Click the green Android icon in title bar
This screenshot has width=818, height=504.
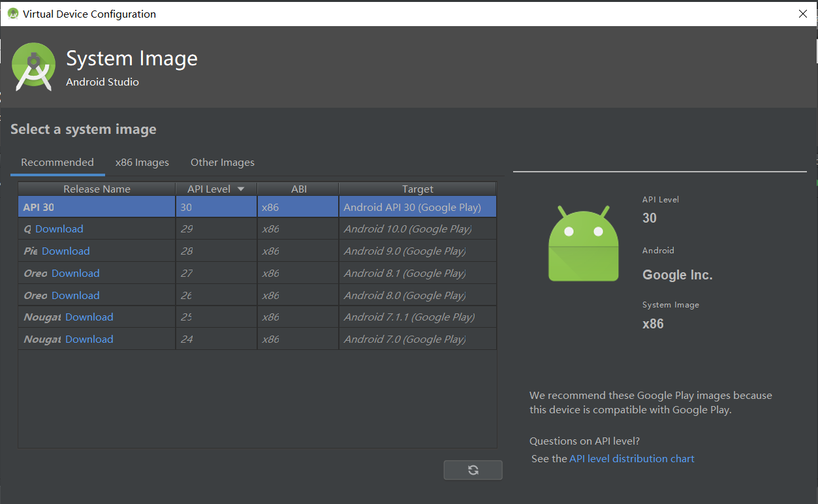click(x=13, y=13)
